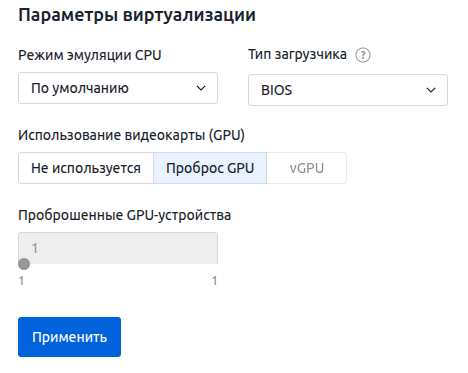Viewport: 468px width, 373px height.
Task: Click the Режим эмуляции CPU label
Action: click(90, 55)
